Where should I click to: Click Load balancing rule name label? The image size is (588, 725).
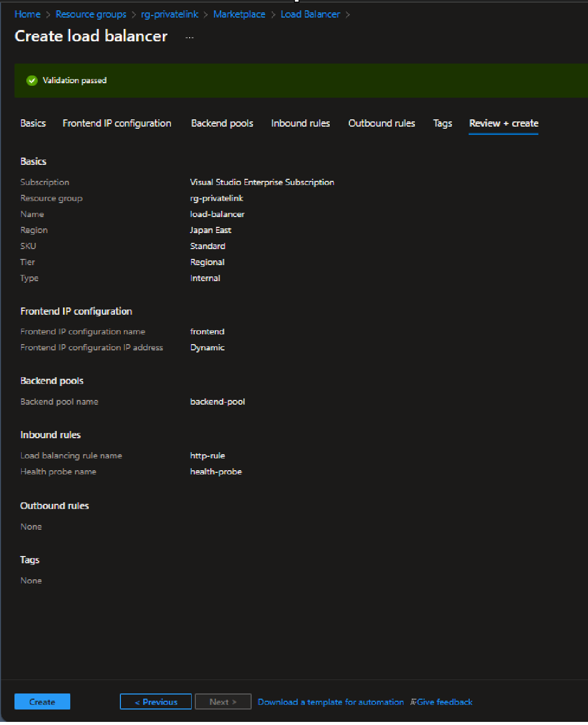pos(71,456)
